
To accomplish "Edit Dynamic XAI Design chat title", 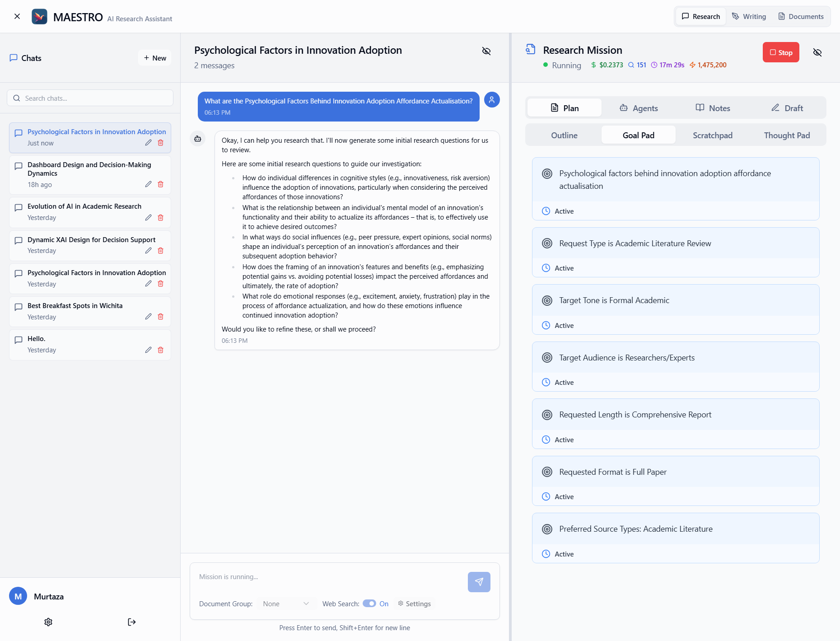I will (148, 251).
